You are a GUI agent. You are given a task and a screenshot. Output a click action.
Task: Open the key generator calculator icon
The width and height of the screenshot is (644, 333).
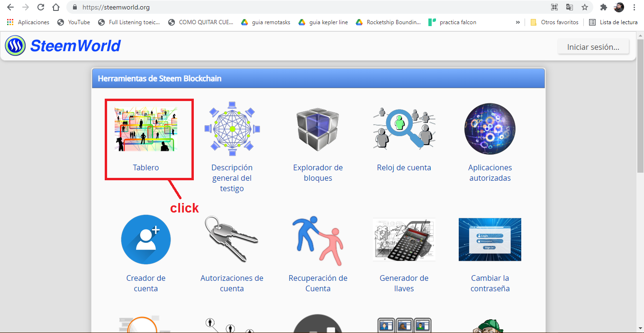click(404, 240)
